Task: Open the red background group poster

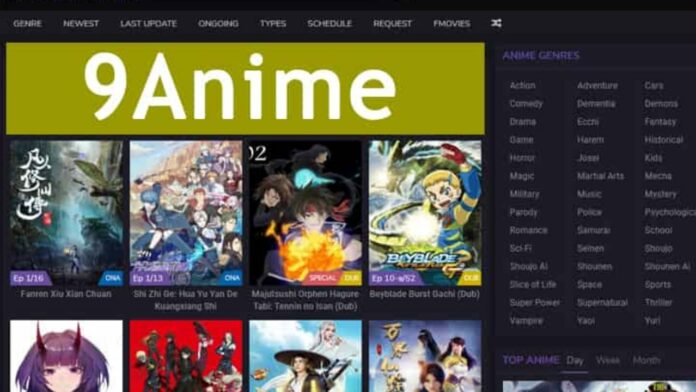Action: 186,356
